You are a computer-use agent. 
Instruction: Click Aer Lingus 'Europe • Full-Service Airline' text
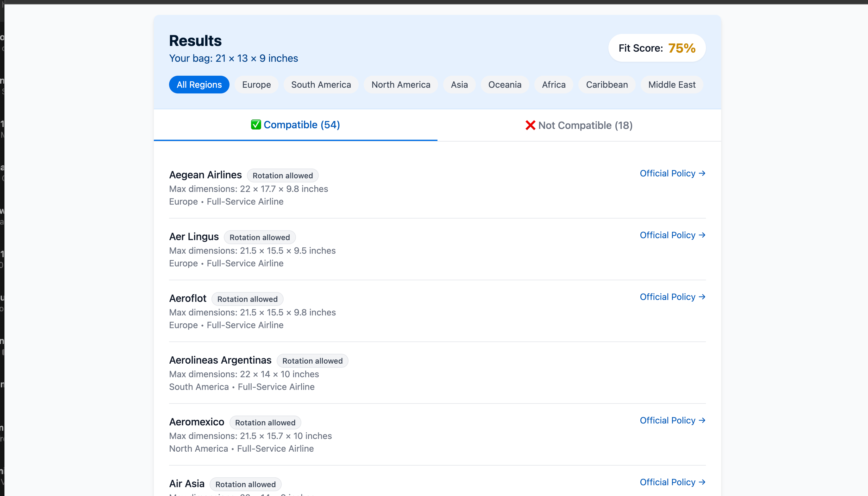(226, 263)
